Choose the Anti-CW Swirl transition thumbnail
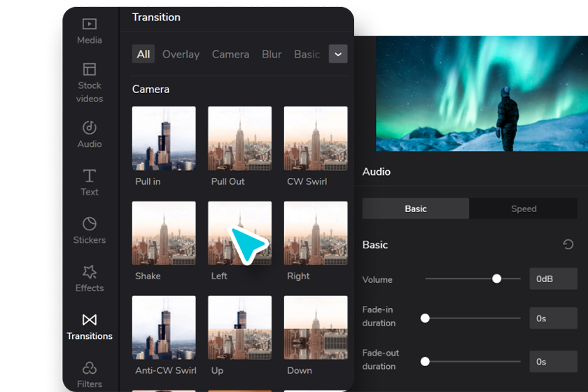 [164, 328]
